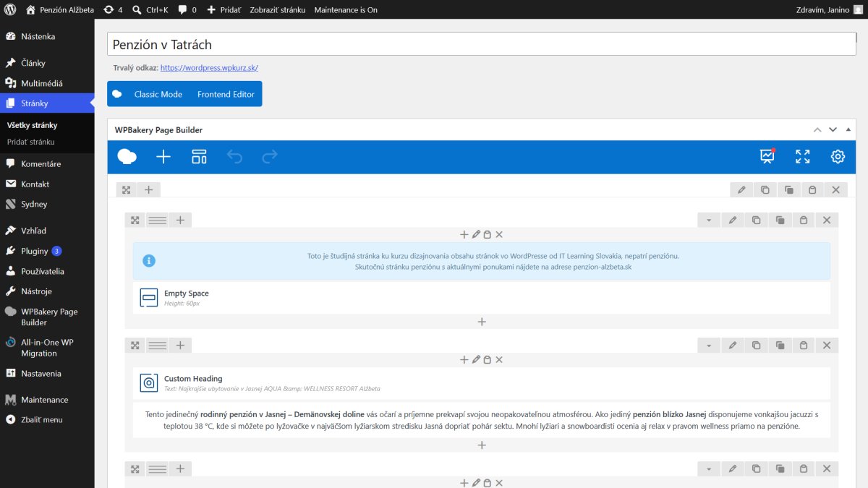Viewport: 868px width, 488px height.
Task: Select the Custom Heading element
Action: pos(482,383)
